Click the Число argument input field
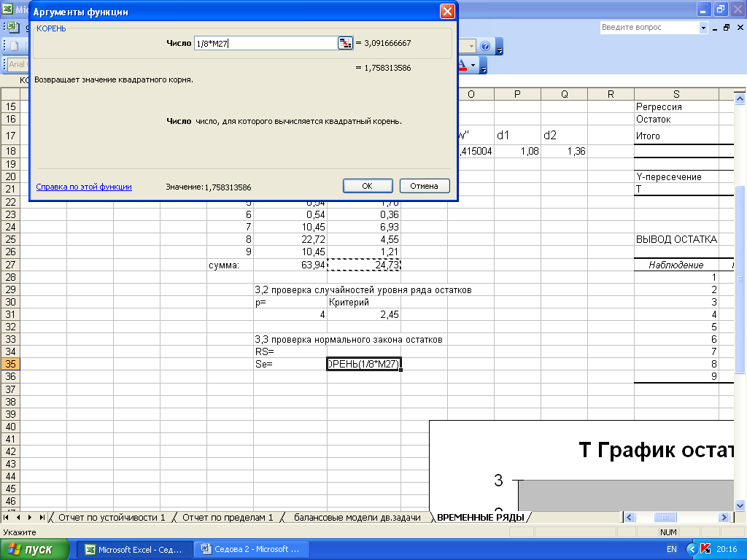The width and height of the screenshot is (747, 560). click(266, 43)
